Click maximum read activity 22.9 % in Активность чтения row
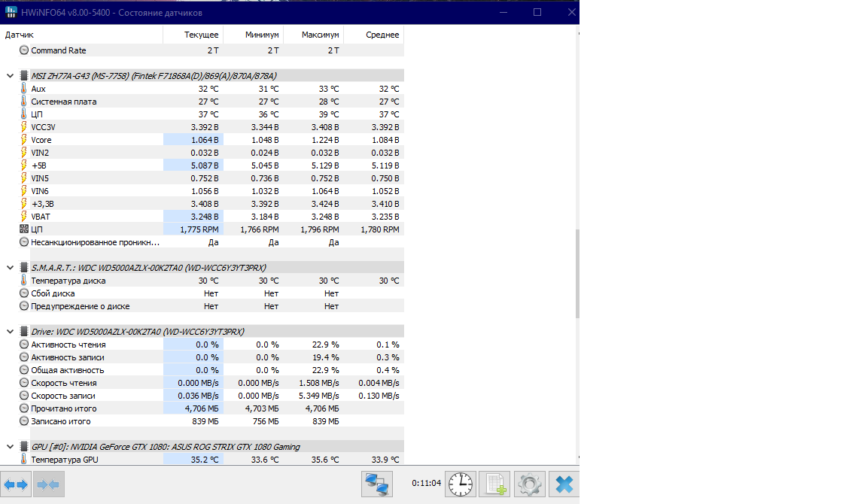 click(326, 345)
